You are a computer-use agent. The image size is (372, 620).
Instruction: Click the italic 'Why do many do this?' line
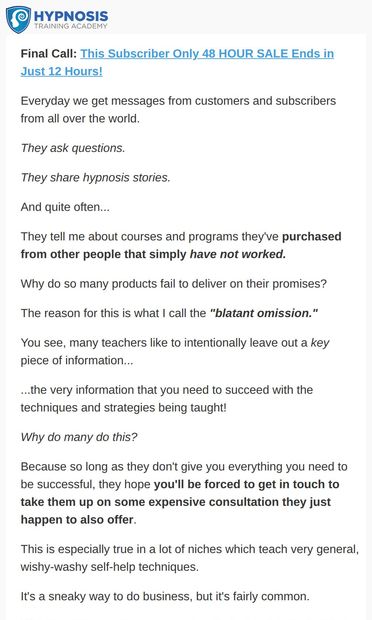tap(79, 437)
